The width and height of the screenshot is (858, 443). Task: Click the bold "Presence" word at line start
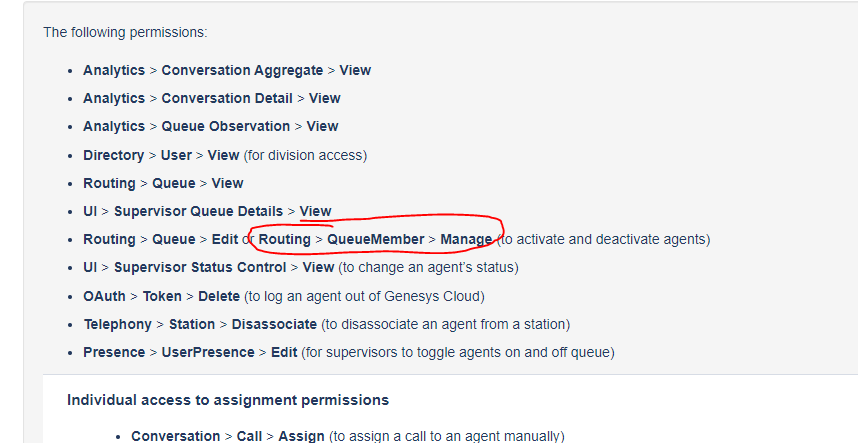113,352
